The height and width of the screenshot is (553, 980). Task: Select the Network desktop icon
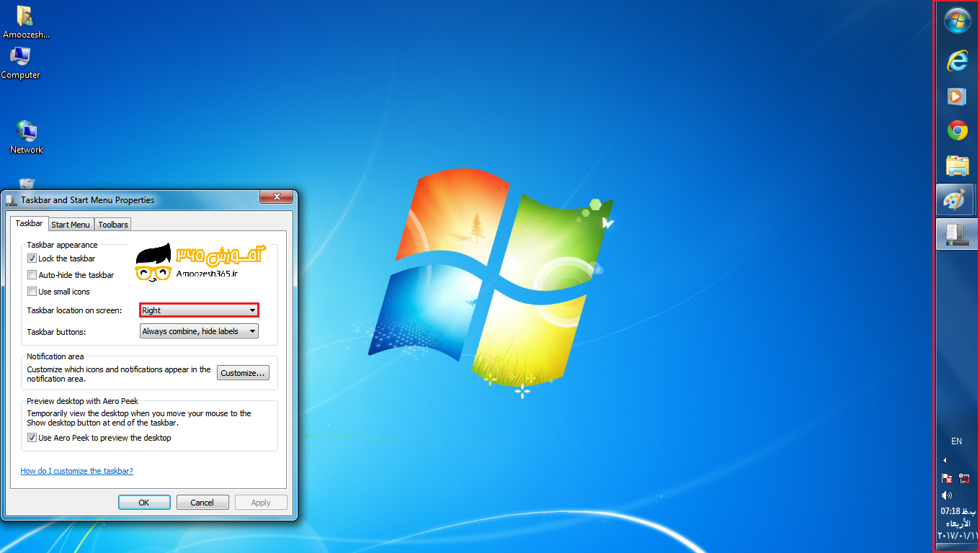click(27, 137)
